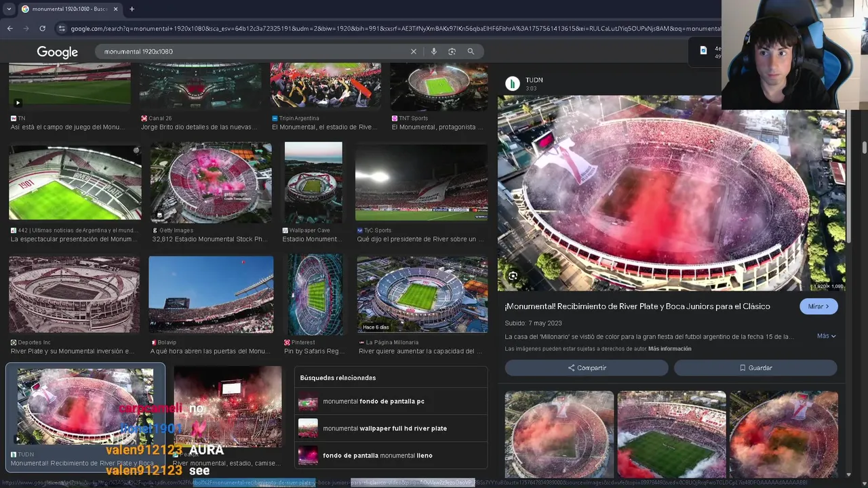Screen dimensions: 868x488
Task: Save image with Guardar button
Action: [x=755, y=368]
